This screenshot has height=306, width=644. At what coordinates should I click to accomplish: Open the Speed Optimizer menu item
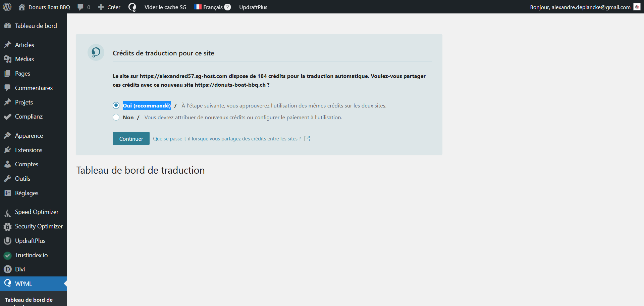[x=34, y=212]
